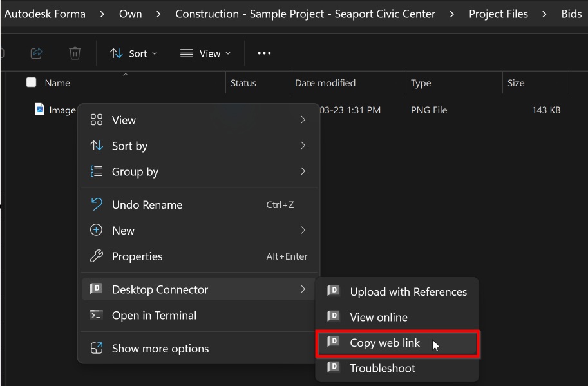The height and width of the screenshot is (386, 588).
Task: Click the icon beside Troubleshoot
Action: coord(334,367)
